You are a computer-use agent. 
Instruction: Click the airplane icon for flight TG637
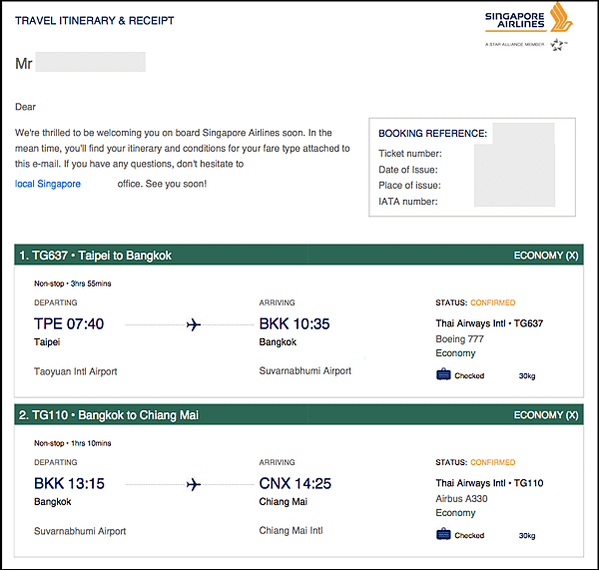click(193, 325)
